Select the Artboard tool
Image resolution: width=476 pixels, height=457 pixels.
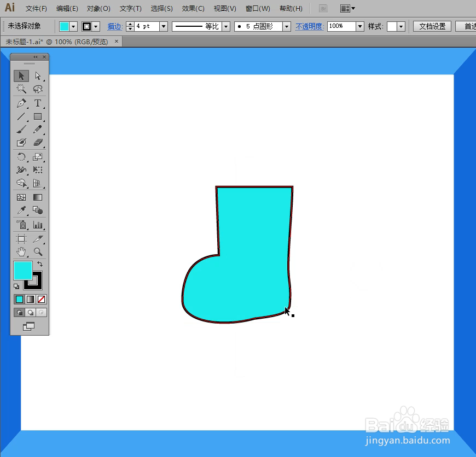[21, 239]
